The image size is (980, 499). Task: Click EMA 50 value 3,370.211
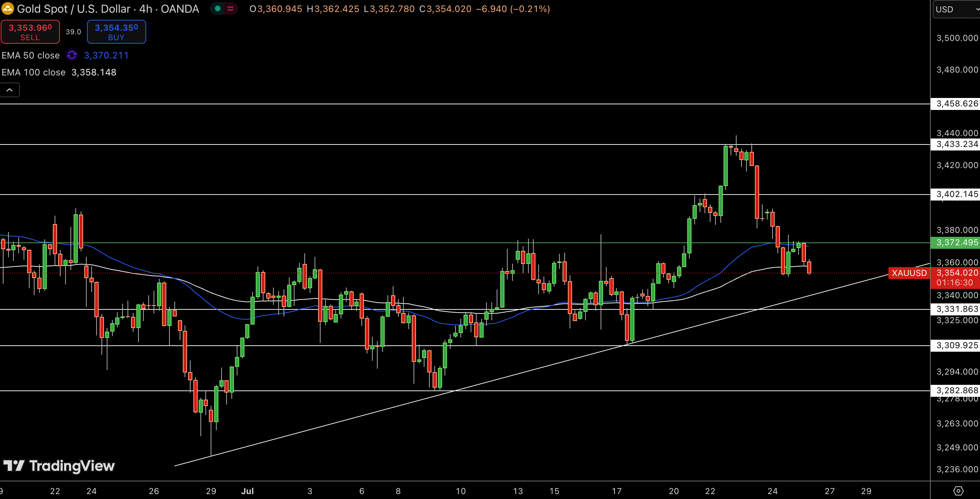click(x=106, y=56)
